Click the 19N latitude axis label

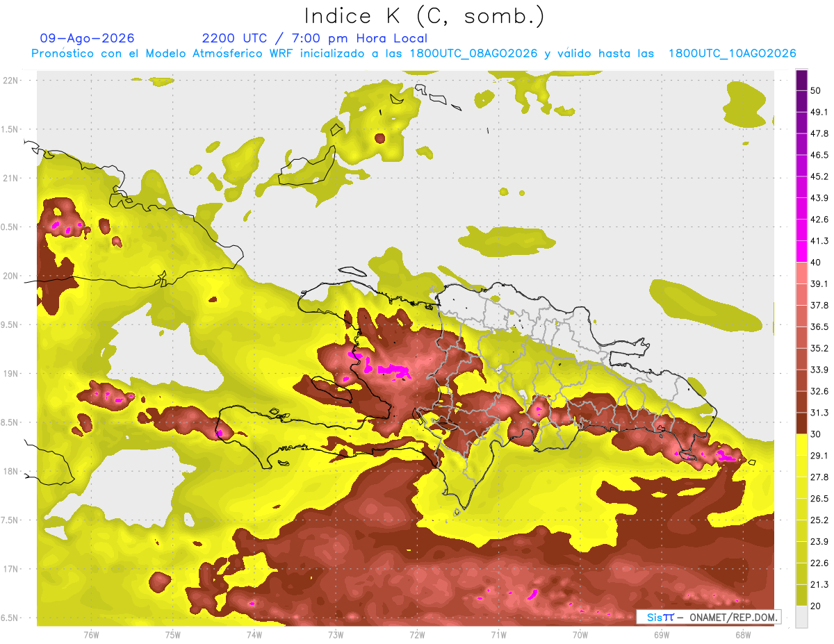[x=12, y=374]
